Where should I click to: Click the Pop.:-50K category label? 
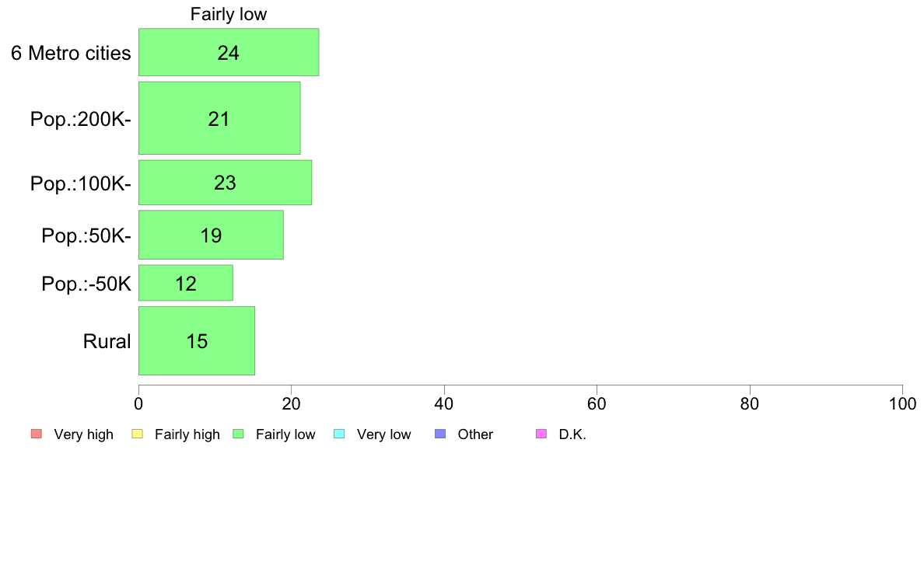pos(86,284)
